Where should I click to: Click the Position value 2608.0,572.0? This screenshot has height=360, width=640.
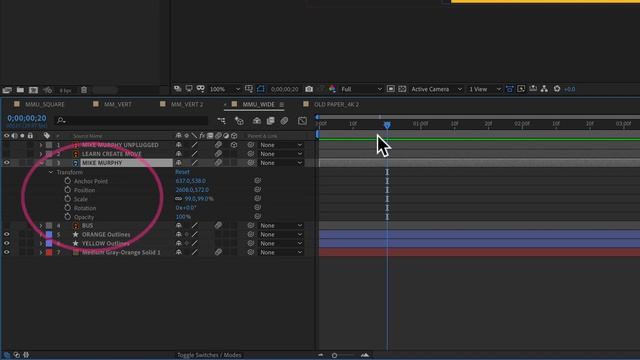[192, 190]
